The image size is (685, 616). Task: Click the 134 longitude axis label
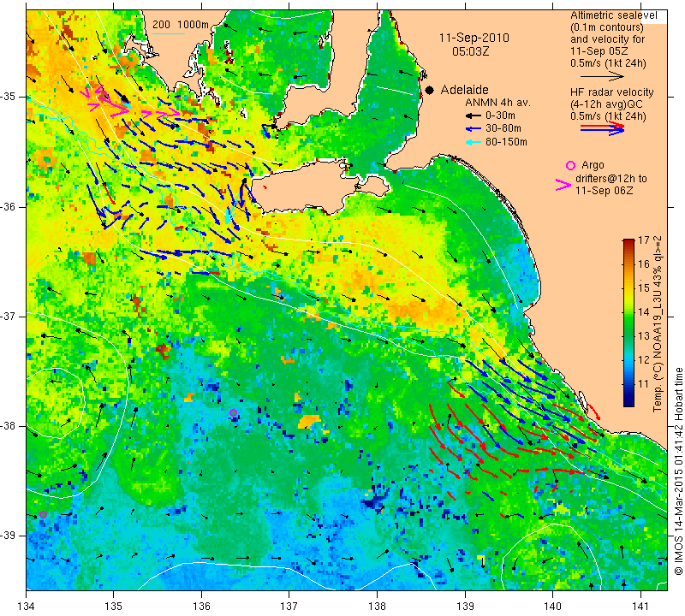pos(27,607)
